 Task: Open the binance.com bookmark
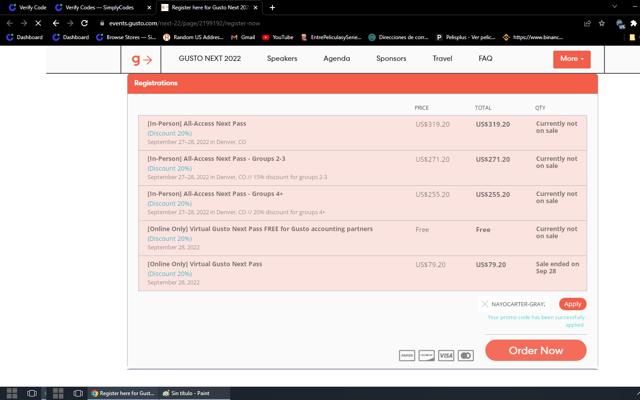[533, 37]
